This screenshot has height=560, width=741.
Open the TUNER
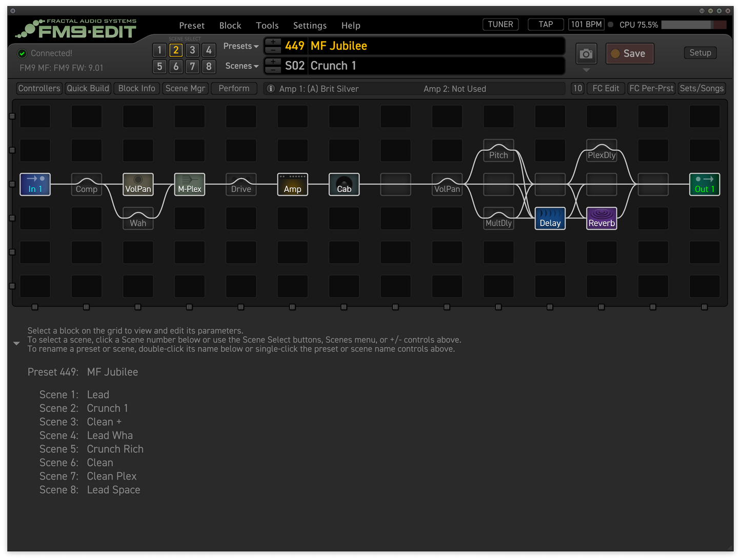tap(500, 25)
